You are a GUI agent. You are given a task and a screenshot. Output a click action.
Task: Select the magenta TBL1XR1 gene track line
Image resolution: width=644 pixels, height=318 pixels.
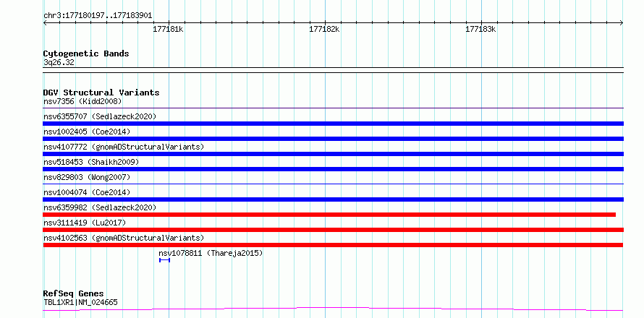[333, 309]
